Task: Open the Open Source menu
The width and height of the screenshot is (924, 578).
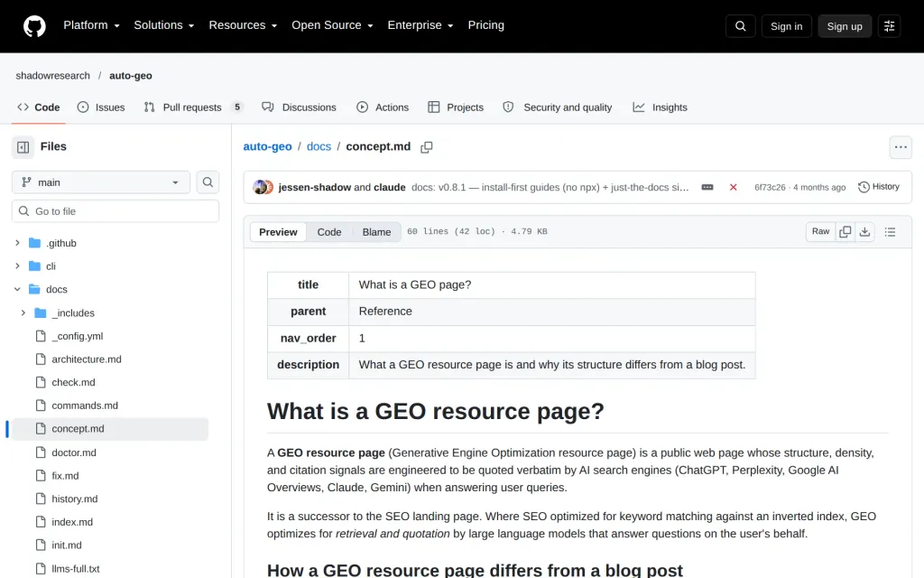Action: click(332, 25)
